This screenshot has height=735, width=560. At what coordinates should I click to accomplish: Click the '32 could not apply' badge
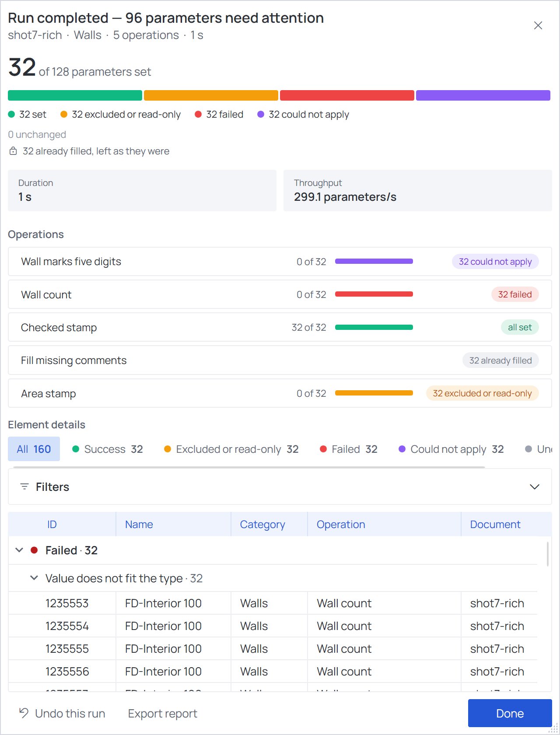pyautogui.click(x=495, y=262)
